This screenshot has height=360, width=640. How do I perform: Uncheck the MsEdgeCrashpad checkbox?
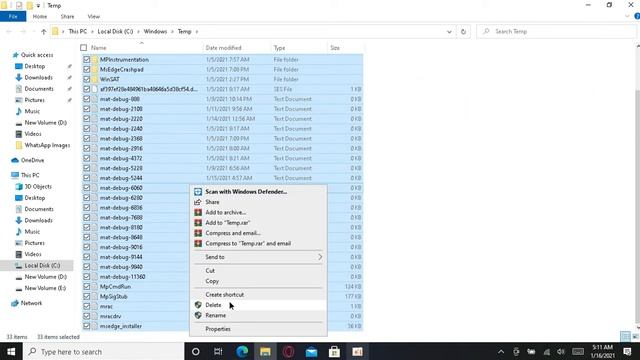click(x=87, y=69)
